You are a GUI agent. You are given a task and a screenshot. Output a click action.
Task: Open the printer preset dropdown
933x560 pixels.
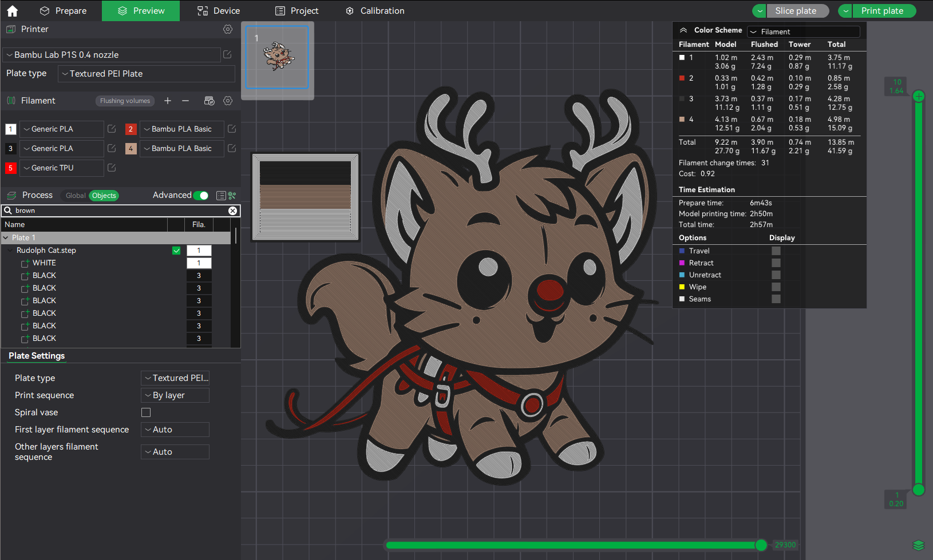coord(112,55)
